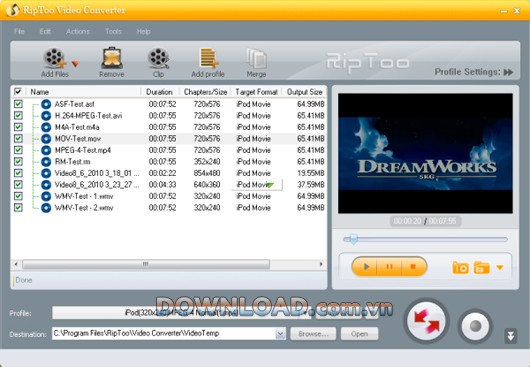Sort by the Output Size column header
The image size is (530, 367).
pos(305,92)
